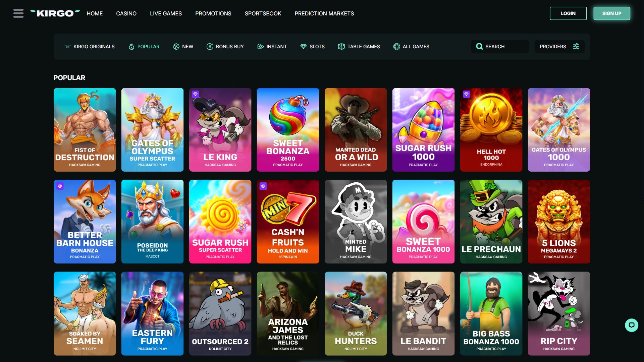Click the diamond icon beside Slots
Viewport: 644px width, 362px height.
[x=303, y=47]
